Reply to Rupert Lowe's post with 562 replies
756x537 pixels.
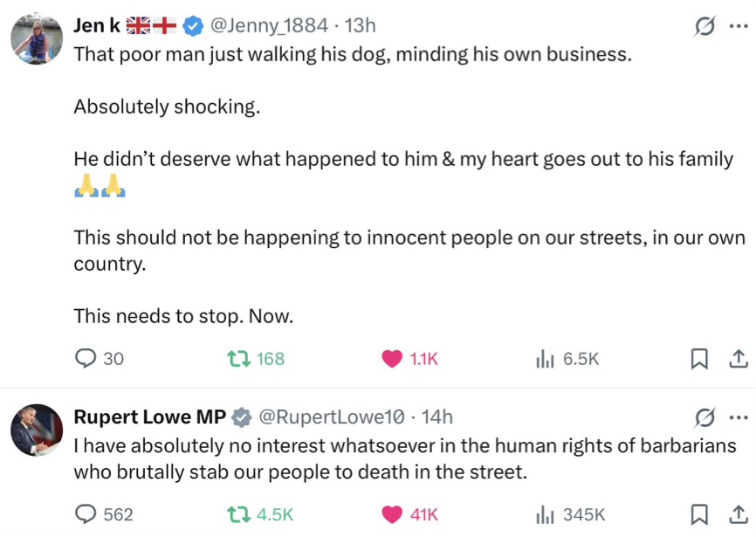coord(86,514)
